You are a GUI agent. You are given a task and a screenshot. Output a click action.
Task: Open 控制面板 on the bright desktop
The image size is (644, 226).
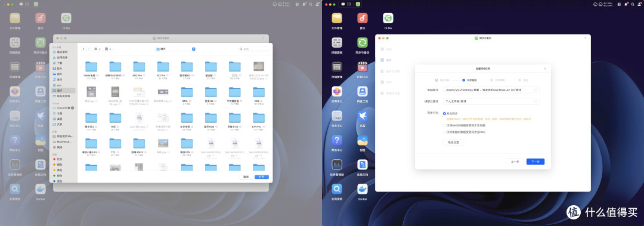(337, 43)
